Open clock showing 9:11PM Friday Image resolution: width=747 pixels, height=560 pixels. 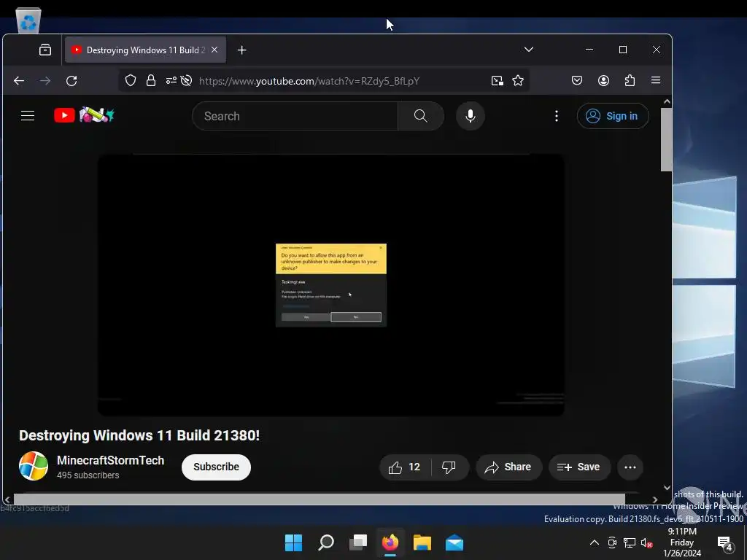coord(682,542)
